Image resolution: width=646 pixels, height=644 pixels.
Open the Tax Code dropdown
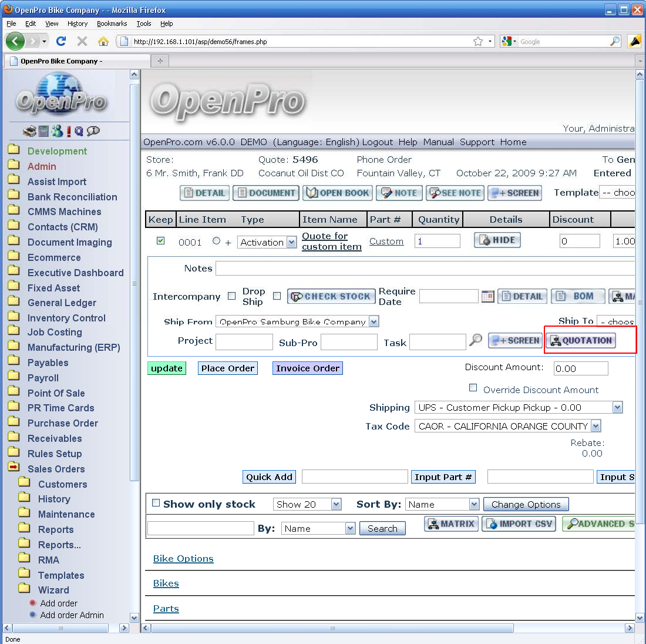[x=595, y=427]
